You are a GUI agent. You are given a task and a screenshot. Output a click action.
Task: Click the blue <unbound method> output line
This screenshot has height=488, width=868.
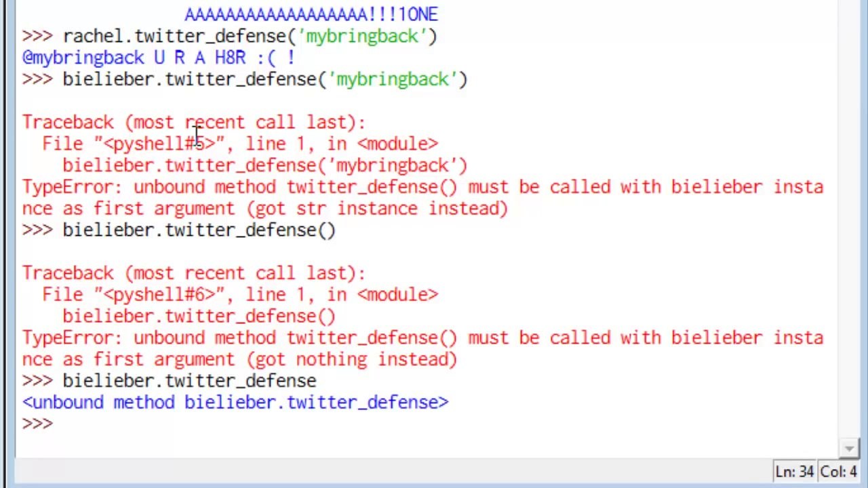[x=235, y=403]
